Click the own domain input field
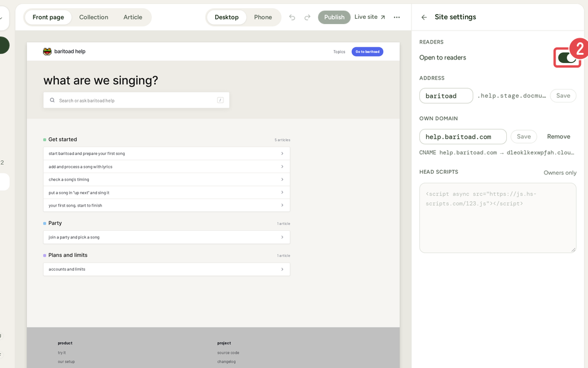Image resolution: width=588 pixels, height=368 pixels. (463, 137)
